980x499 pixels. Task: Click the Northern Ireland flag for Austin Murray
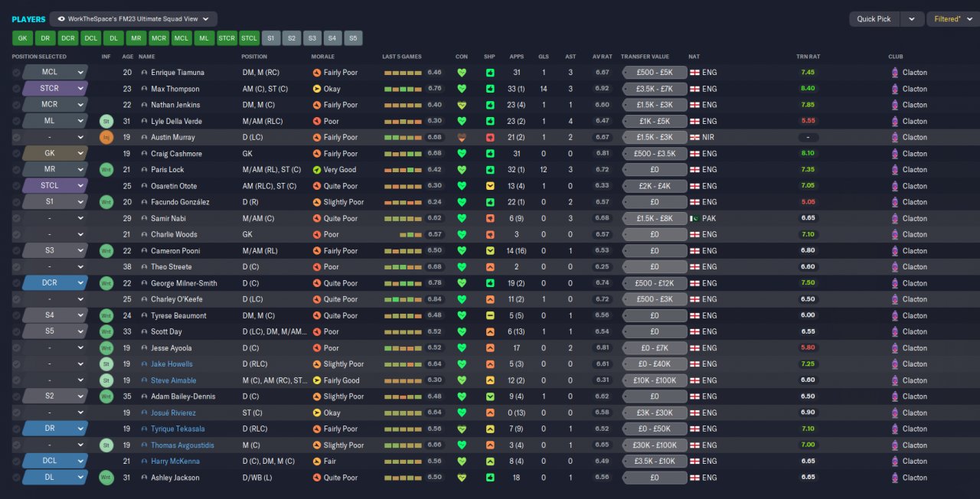(695, 138)
